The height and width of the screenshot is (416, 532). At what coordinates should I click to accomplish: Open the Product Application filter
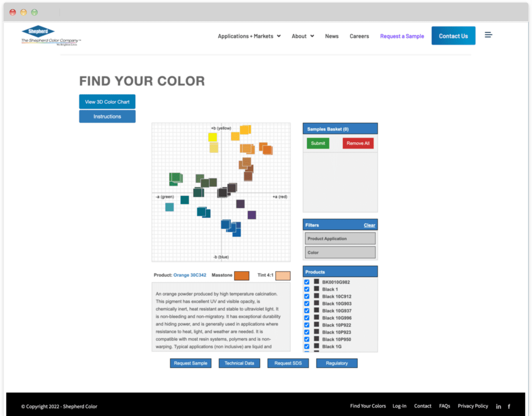pyautogui.click(x=340, y=238)
